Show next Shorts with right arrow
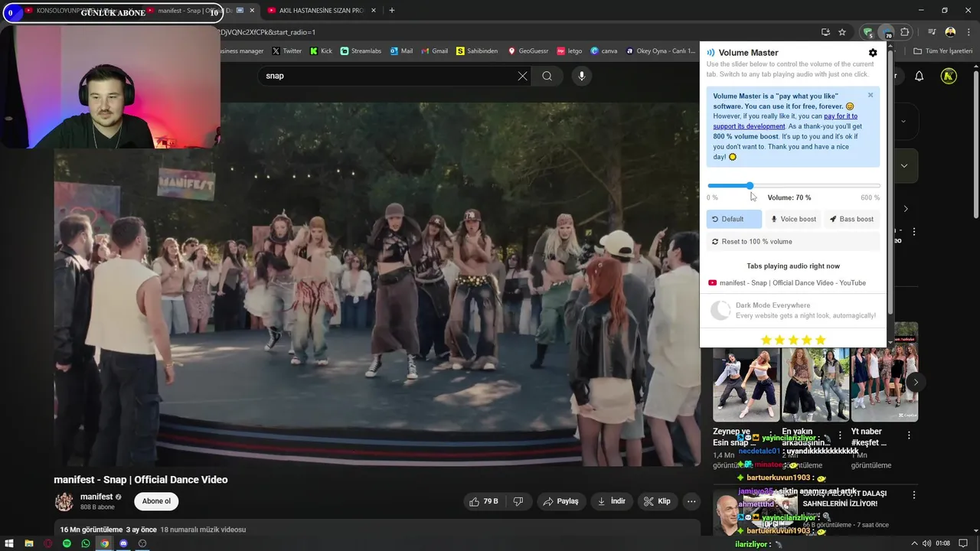 coord(916,382)
